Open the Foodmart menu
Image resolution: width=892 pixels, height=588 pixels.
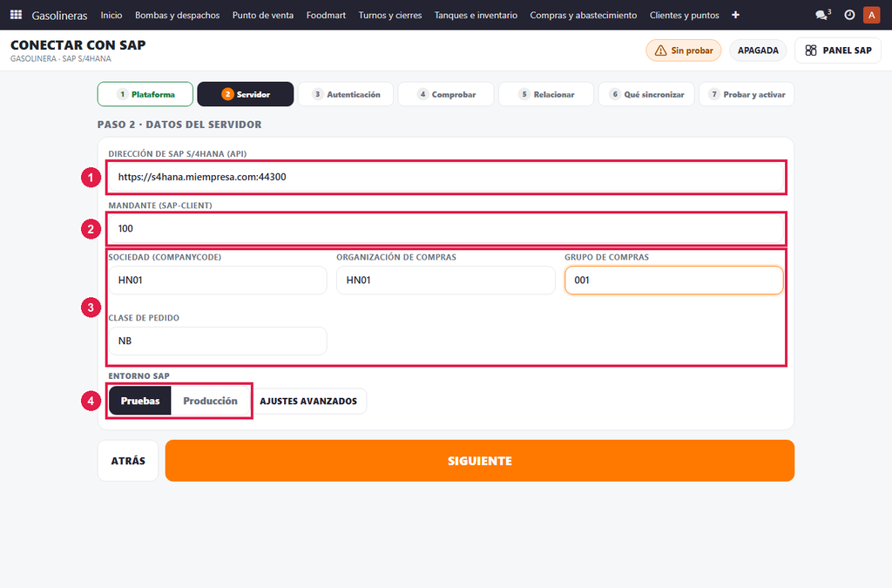[x=326, y=15]
